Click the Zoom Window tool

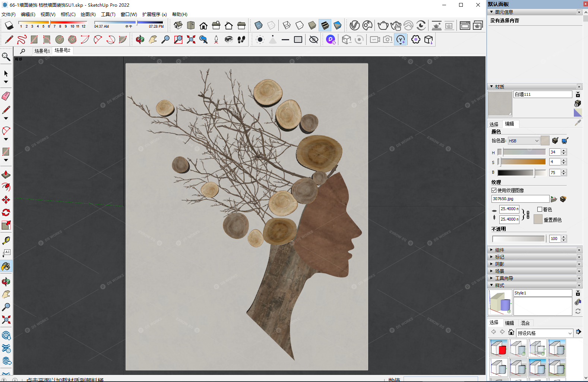point(178,40)
